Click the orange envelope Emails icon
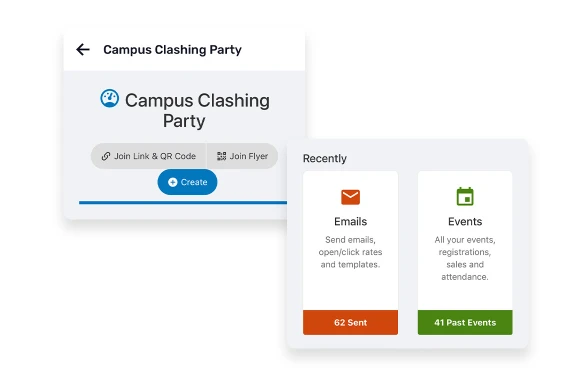 350,197
